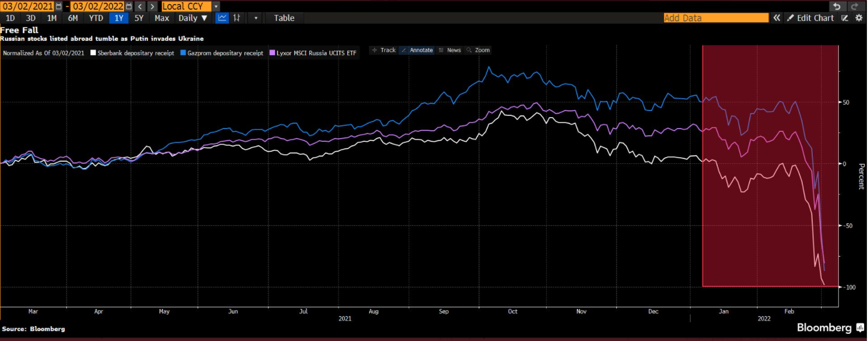Go to the previous date range

140,7
